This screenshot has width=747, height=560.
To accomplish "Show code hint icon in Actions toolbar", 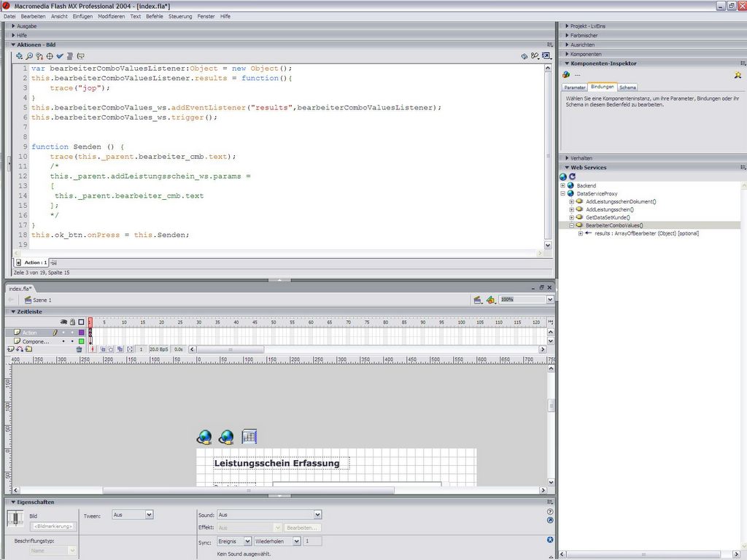I will click(80, 56).
